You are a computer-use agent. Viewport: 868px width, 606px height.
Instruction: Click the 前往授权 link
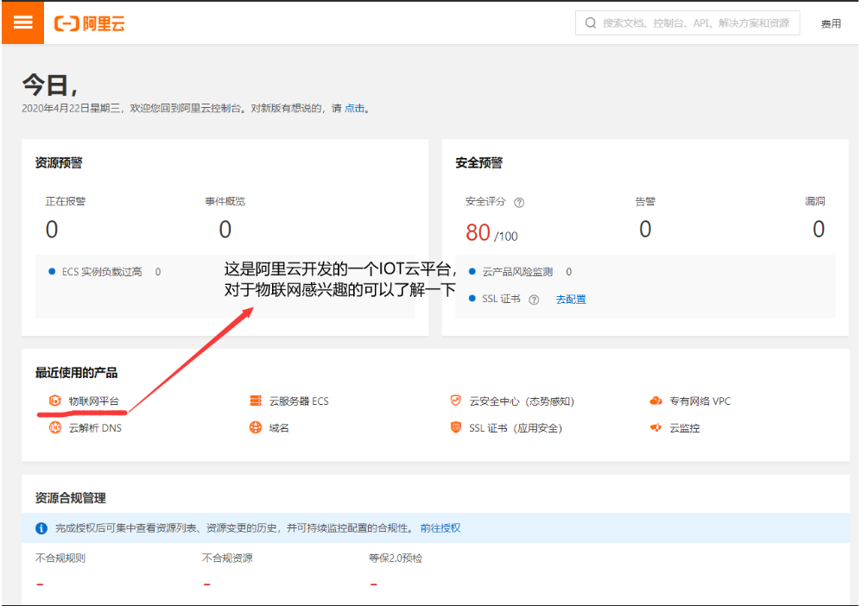pyautogui.click(x=440, y=528)
